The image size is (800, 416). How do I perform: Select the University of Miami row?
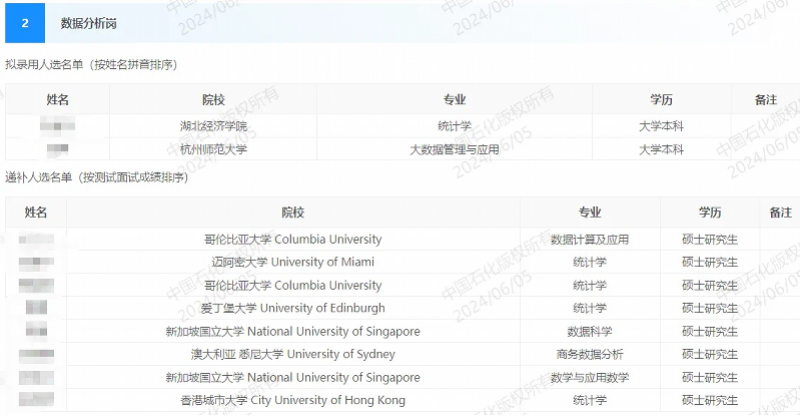[x=293, y=262]
